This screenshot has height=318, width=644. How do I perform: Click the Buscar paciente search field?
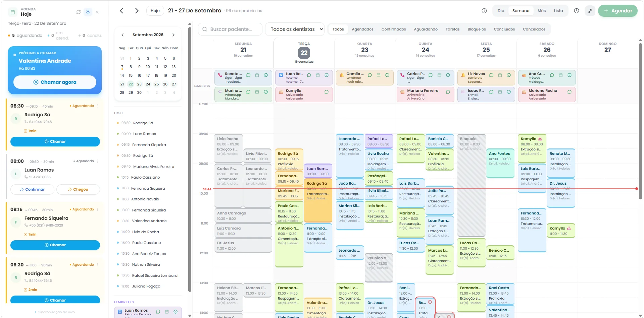tap(230, 29)
